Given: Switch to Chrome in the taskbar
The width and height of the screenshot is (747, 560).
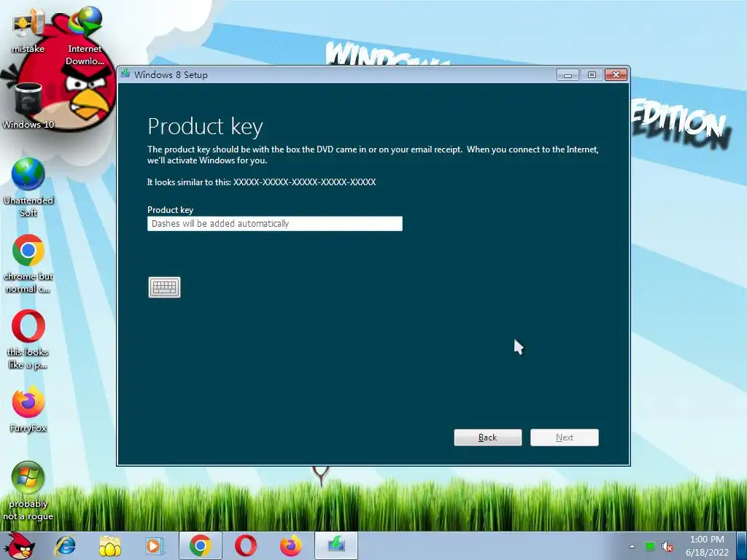Looking at the screenshot, I should (201, 545).
